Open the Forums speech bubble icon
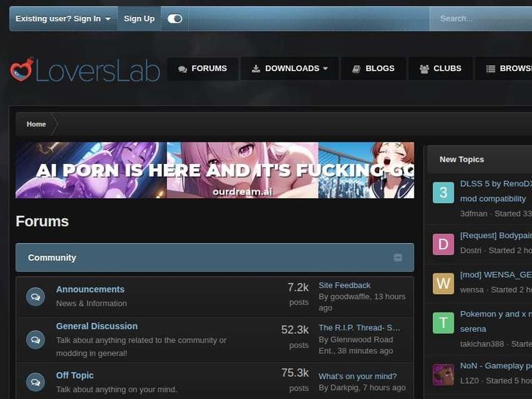The image size is (532, 399). (183, 69)
